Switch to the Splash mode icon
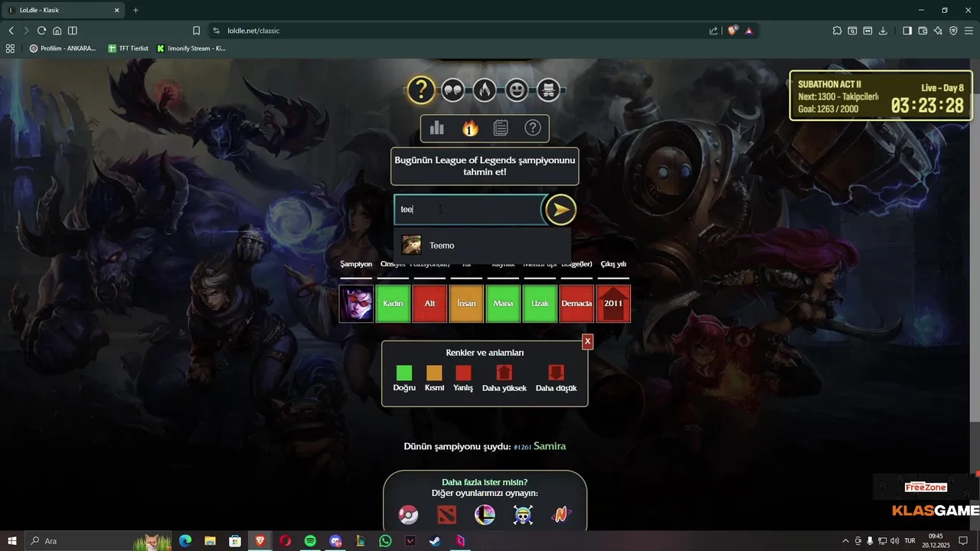Screen dimensions: 980x551 click(x=548, y=90)
